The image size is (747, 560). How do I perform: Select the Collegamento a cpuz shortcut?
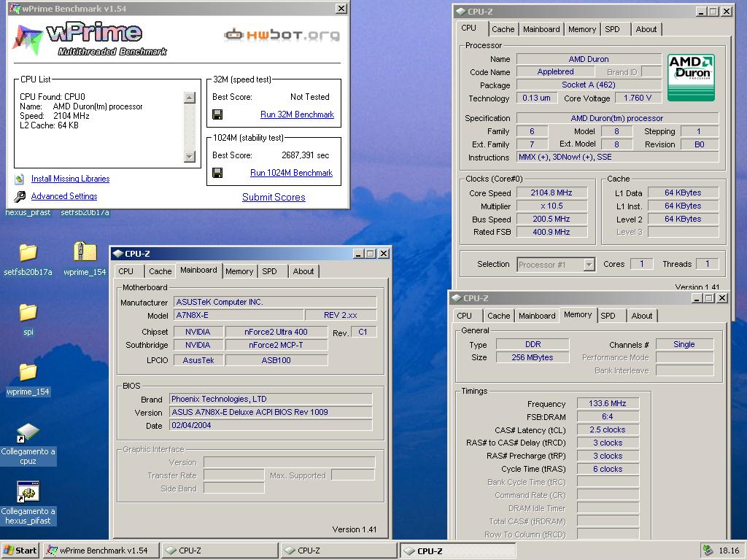(28, 432)
